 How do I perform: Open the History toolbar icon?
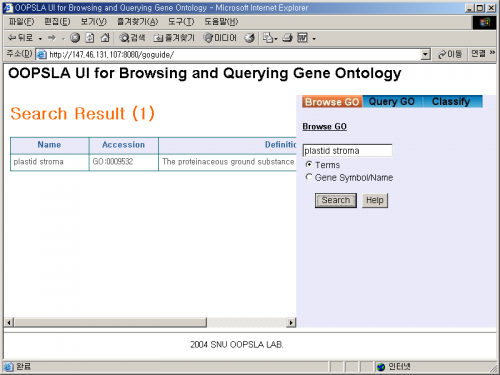coord(250,38)
